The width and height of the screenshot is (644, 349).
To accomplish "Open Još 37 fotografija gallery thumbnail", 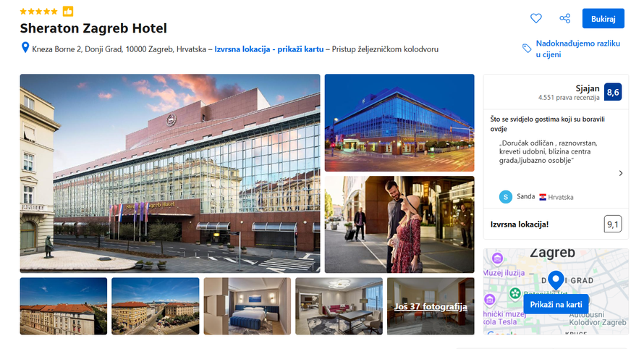I will (x=431, y=306).
